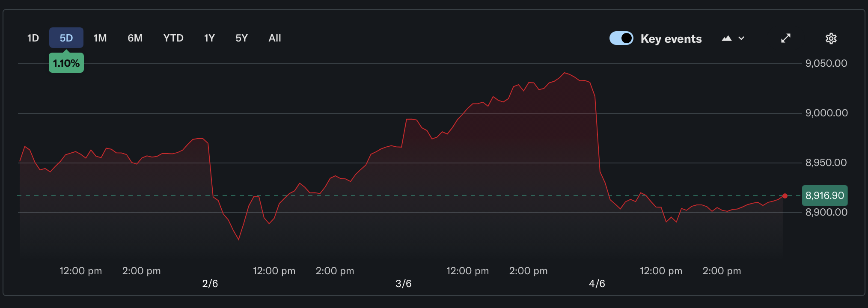This screenshot has width=868, height=308.
Task: Turn off the Key events toggle
Action: coord(621,38)
